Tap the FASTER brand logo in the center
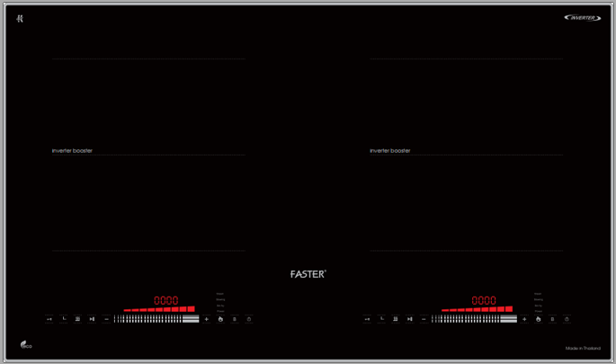This screenshot has width=616, height=364. point(308,274)
